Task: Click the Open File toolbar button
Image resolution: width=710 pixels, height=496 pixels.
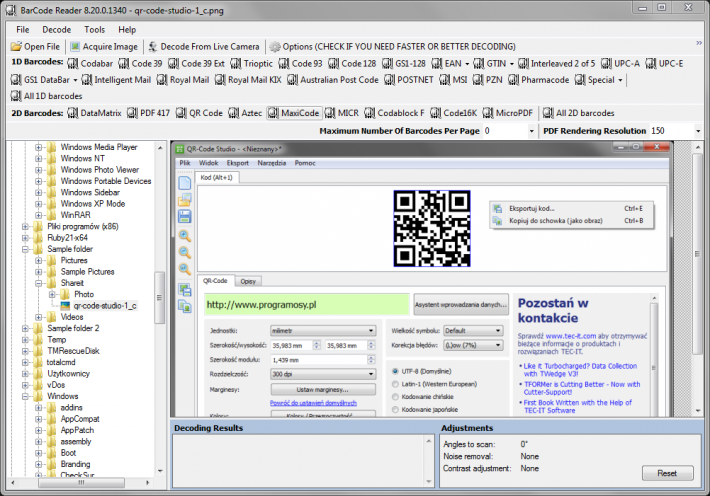Action: (35, 47)
